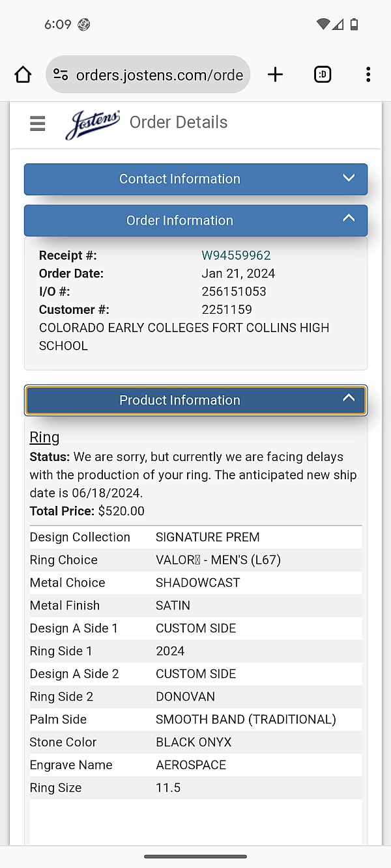Go to the browser home page
391x868 pixels.
(x=23, y=75)
